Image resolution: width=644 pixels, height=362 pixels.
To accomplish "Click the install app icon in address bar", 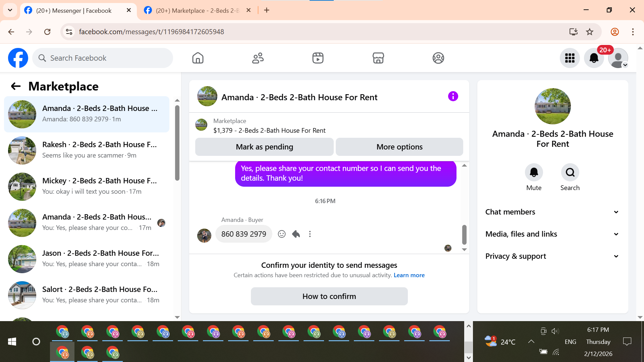I will (x=573, y=32).
